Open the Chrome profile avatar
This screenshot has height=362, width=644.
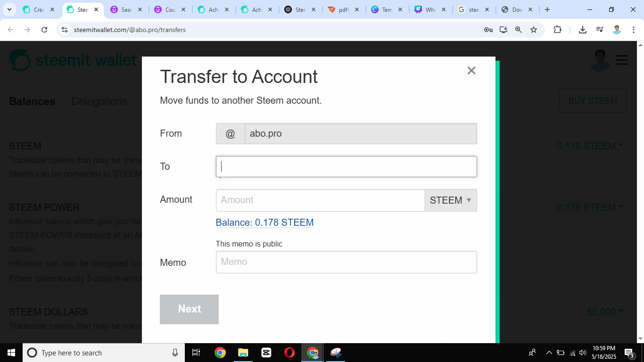click(617, 30)
